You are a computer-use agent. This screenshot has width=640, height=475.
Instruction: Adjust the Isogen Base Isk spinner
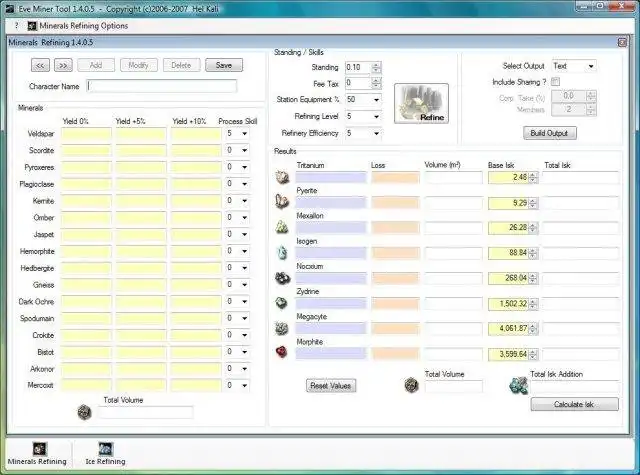[x=533, y=253]
